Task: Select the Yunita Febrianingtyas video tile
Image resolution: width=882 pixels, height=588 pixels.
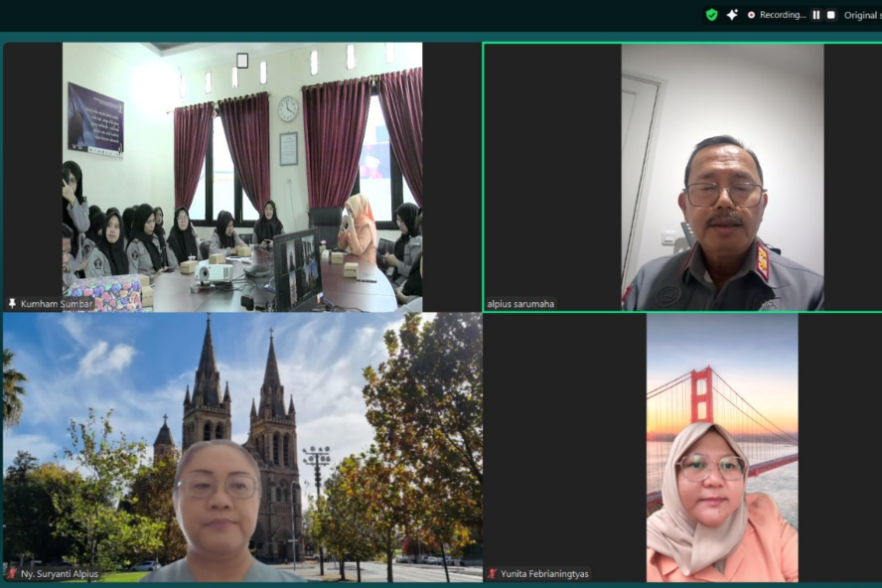Action: point(682,447)
